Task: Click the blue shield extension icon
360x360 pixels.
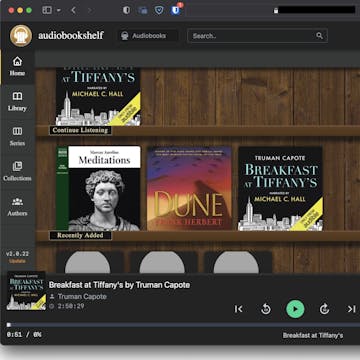Action: click(159, 10)
